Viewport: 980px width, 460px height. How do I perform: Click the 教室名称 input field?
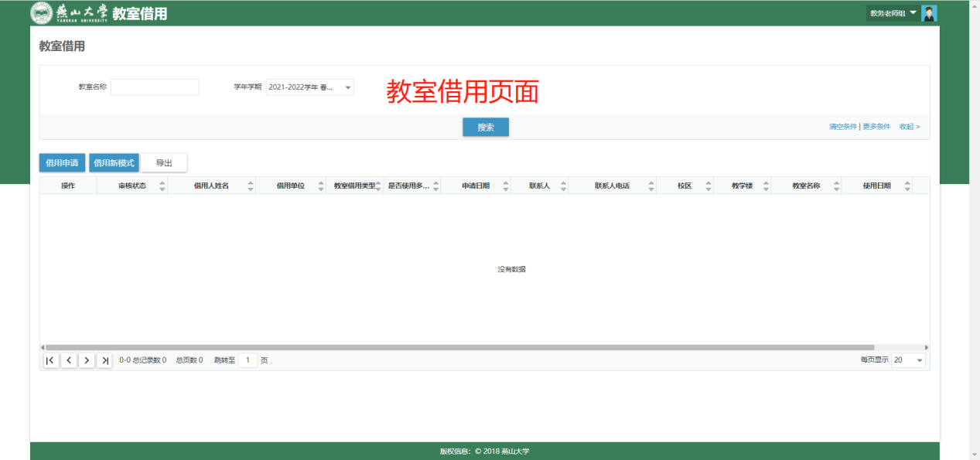click(155, 87)
